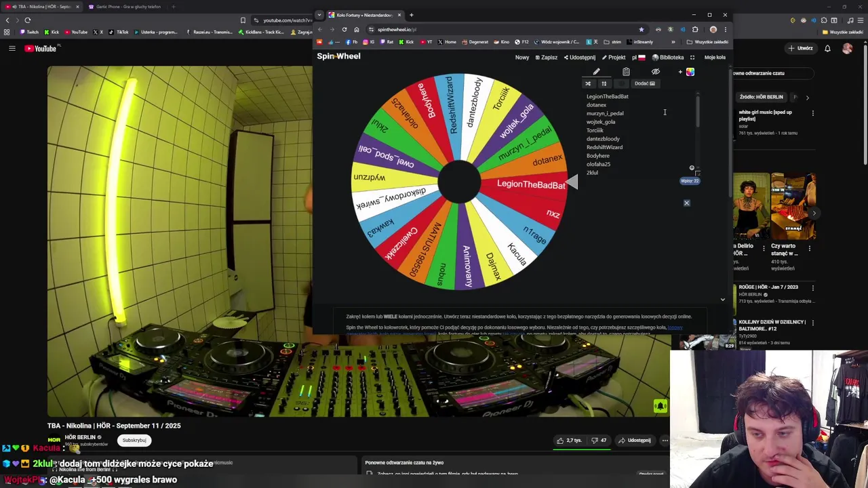Toggle the crossed-eye hide entries icon

pos(656,72)
